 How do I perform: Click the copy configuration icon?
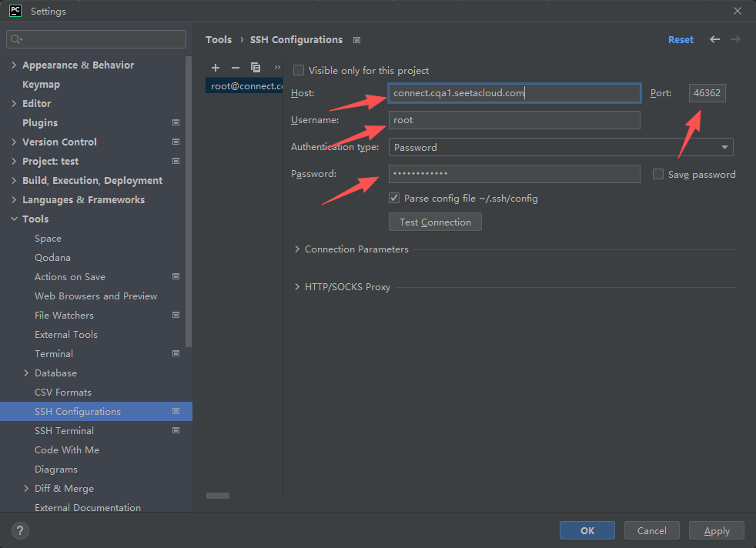pos(256,68)
